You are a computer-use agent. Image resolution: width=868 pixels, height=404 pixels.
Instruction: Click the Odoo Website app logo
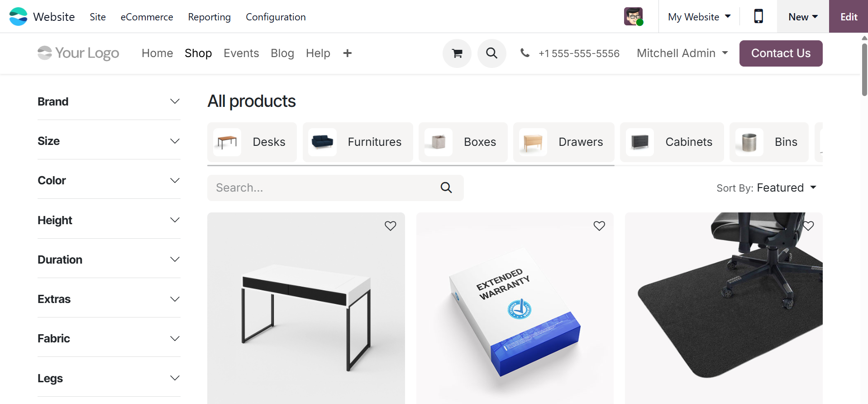pyautogui.click(x=18, y=17)
